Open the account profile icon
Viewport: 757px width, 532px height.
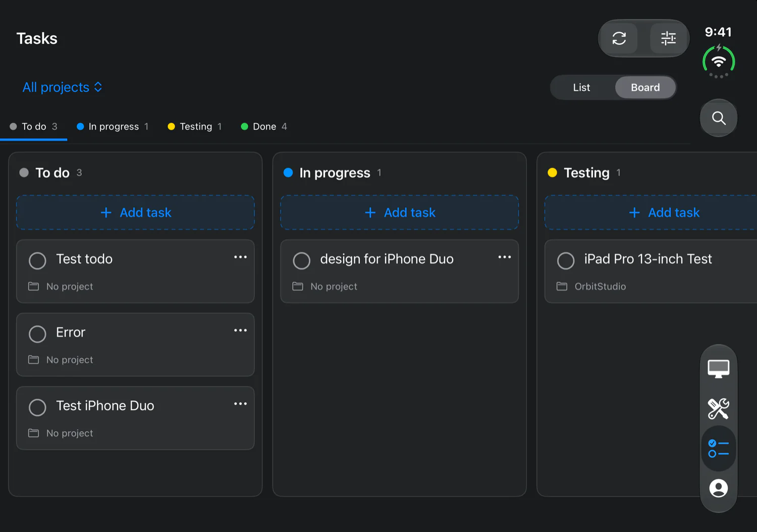click(719, 488)
